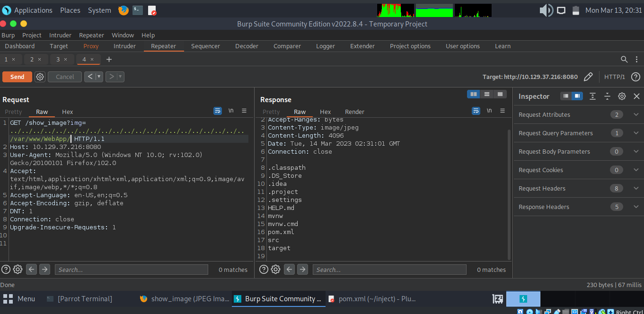Open Response search help icon
644x314 pixels.
(x=264, y=270)
